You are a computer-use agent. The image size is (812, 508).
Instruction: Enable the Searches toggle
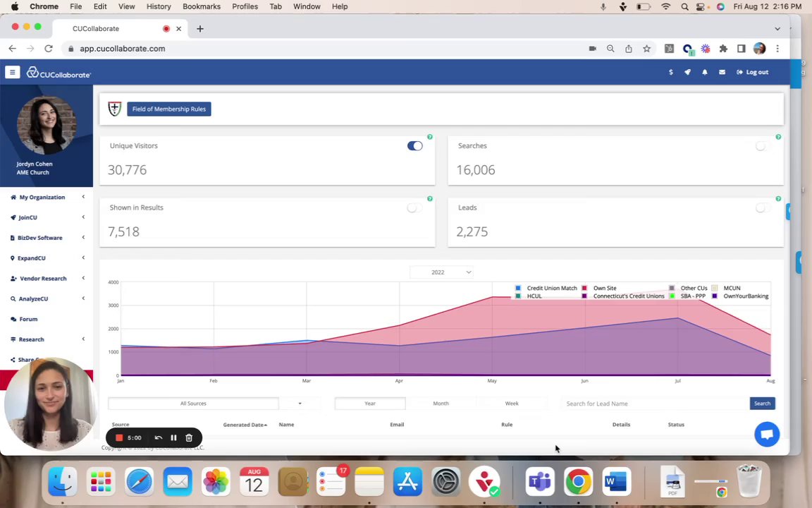pos(762,145)
